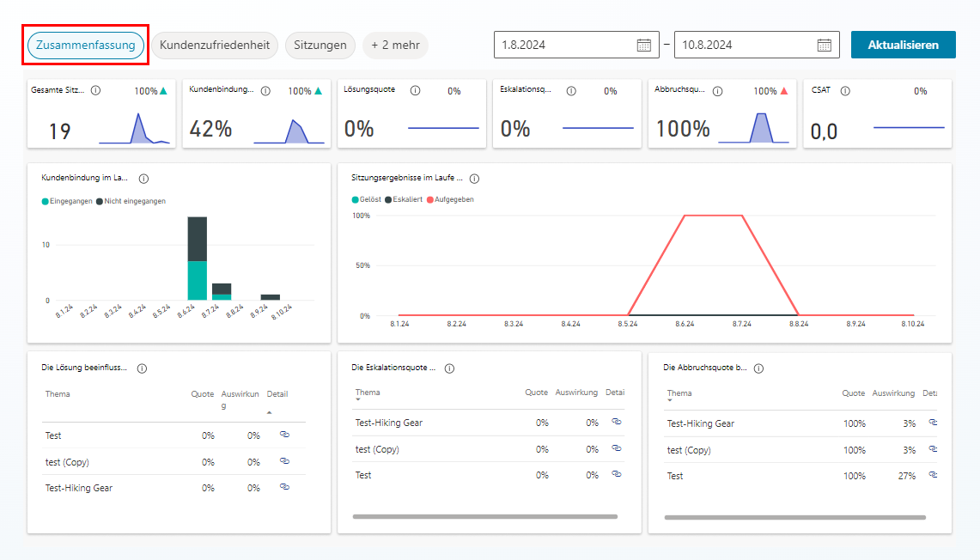The width and height of the screenshot is (980, 560).
Task: Toggle Eskaliert legend item
Action: pyautogui.click(x=404, y=199)
